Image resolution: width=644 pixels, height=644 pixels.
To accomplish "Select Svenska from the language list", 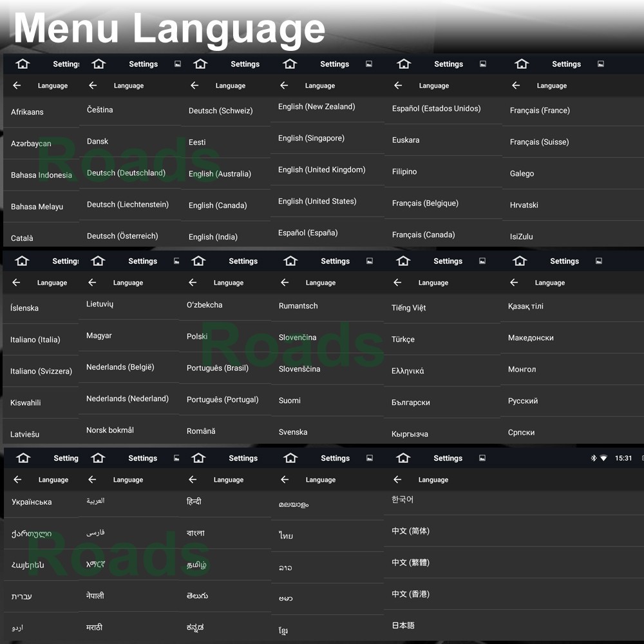I will pyautogui.click(x=293, y=432).
